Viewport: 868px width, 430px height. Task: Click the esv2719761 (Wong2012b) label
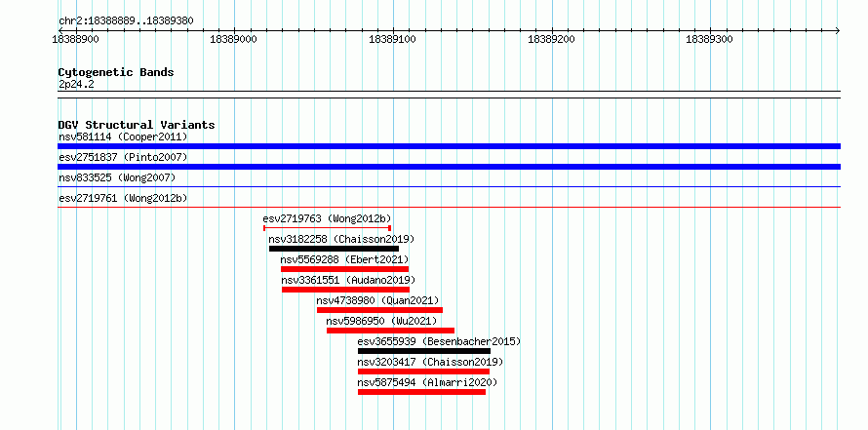click(x=123, y=198)
